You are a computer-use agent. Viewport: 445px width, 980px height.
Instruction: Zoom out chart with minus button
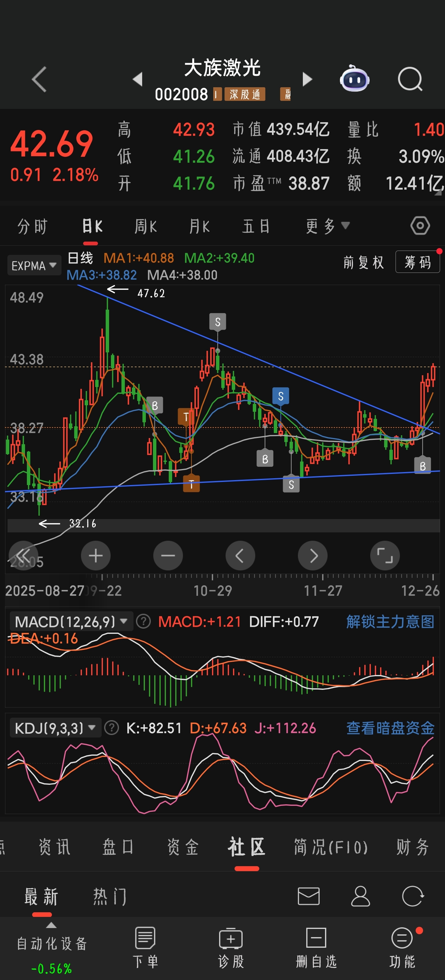[168, 556]
